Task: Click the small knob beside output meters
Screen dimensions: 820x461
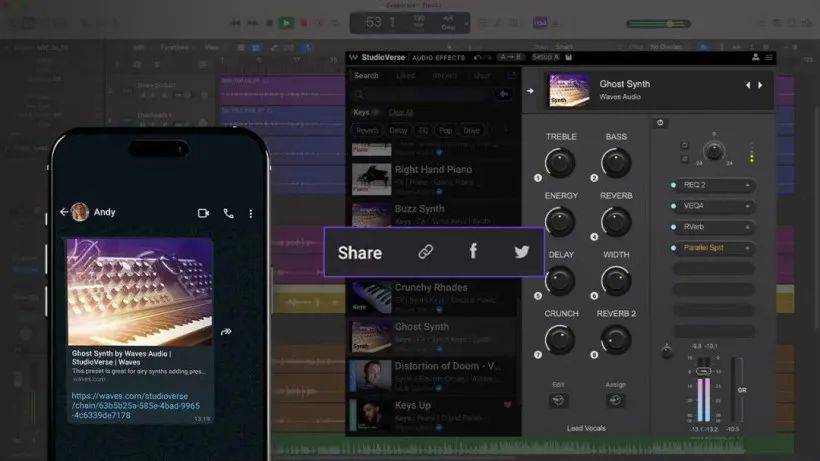Action: click(x=667, y=351)
